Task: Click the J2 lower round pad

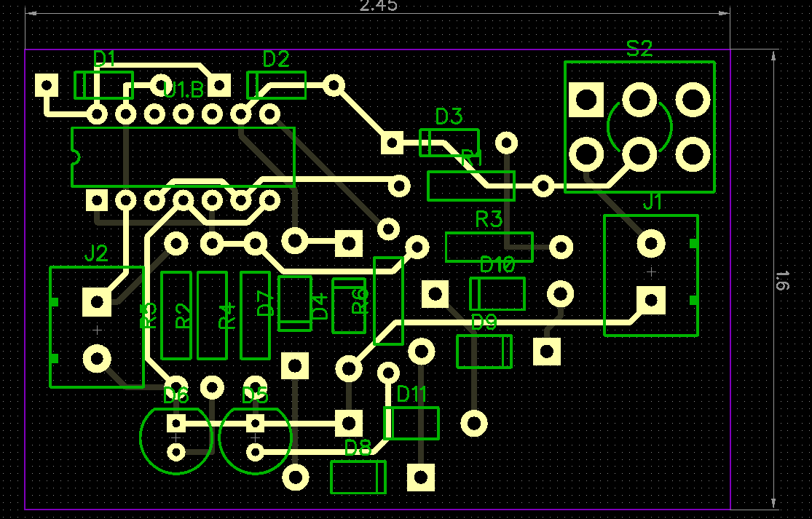Action: (97, 359)
